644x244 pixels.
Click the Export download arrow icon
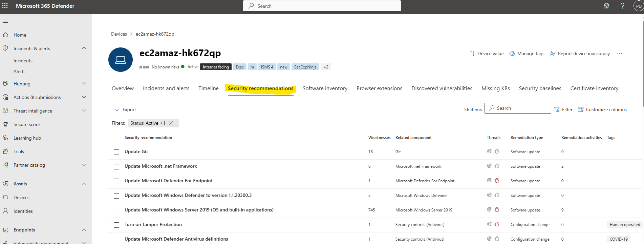pos(117,109)
